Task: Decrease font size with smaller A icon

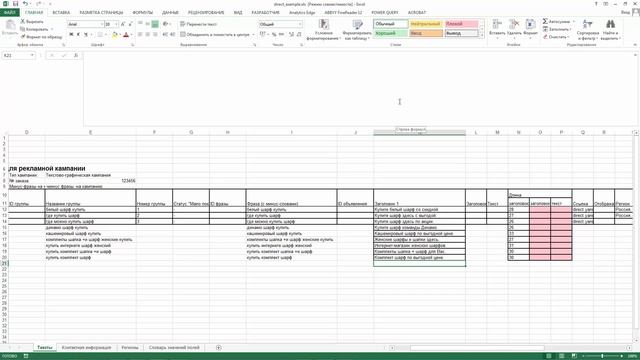Action: [130, 24]
